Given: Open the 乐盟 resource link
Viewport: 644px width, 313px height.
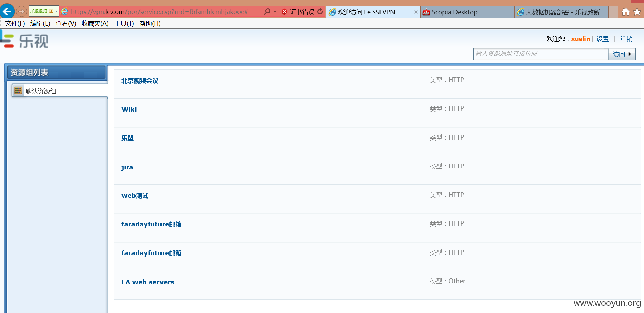Looking at the screenshot, I should pyautogui.click(x=128, y=138).
